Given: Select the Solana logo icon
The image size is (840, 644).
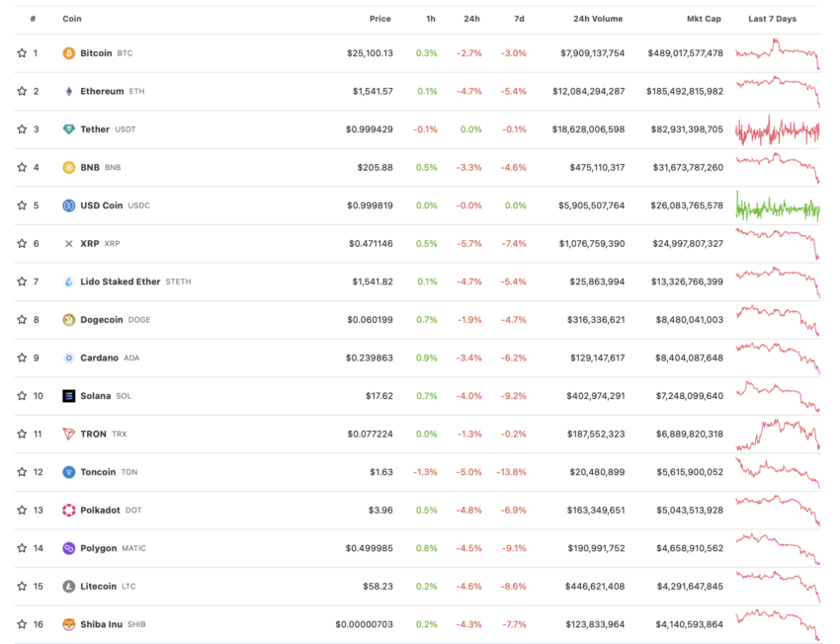Looking at the screenshot, I should 68,395.
